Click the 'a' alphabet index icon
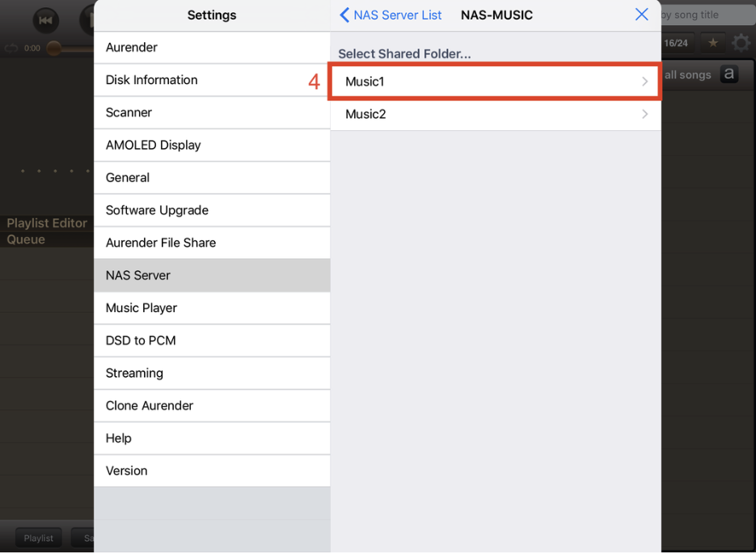The height and width of the screenshot is (554, 756). pos(729,74)
